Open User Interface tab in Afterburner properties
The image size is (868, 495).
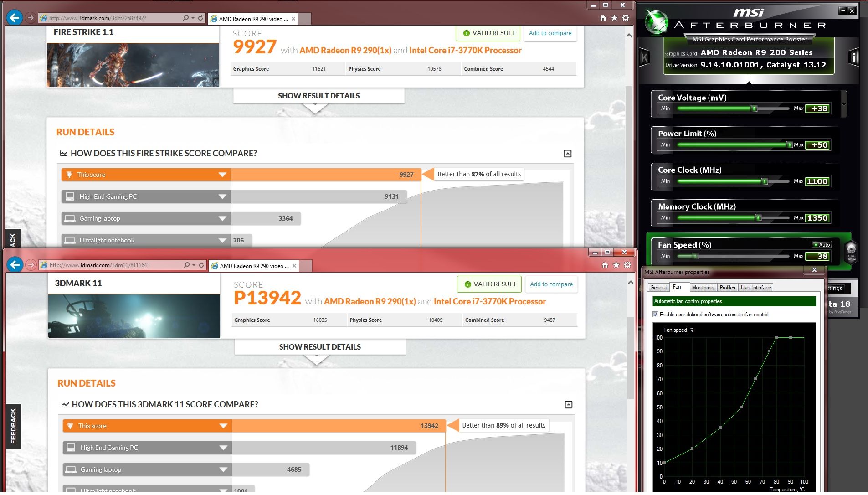click(755, 288)
